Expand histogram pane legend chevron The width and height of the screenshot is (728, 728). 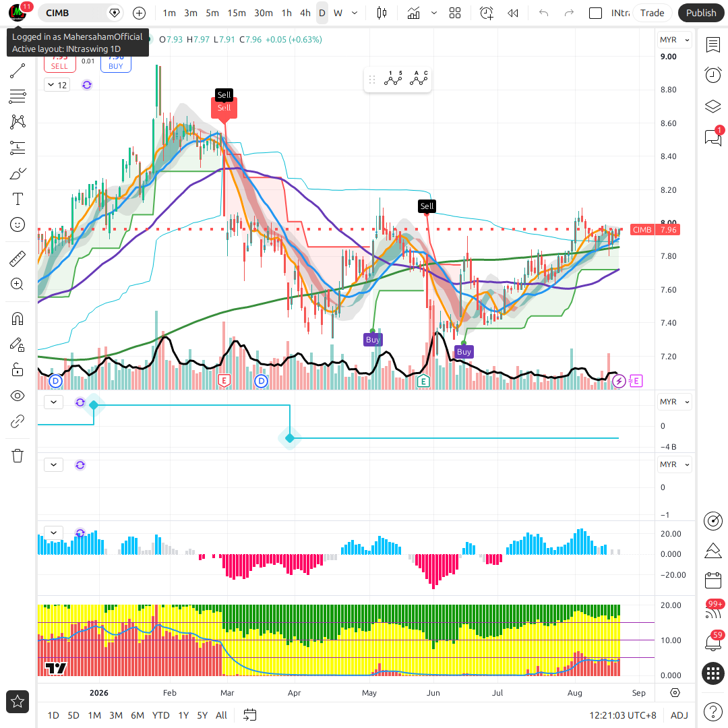pyautogui.click(x=54, y=533)
